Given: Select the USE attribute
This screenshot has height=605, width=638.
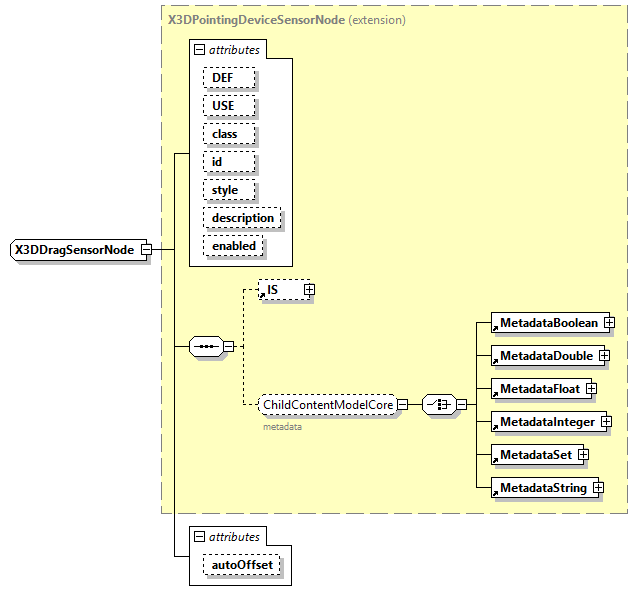Looking at the screenshot, I should coord(229,106).
